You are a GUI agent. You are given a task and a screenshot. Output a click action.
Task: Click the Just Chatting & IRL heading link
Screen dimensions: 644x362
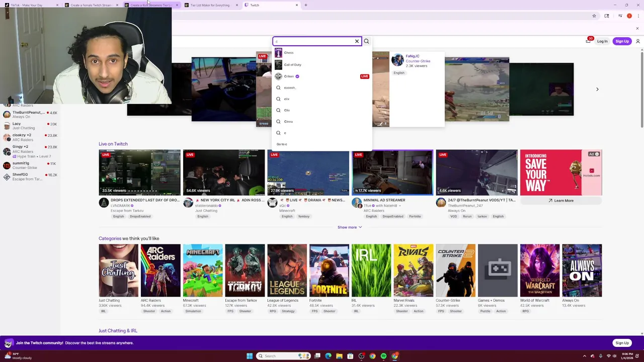[x=118, y=331]
